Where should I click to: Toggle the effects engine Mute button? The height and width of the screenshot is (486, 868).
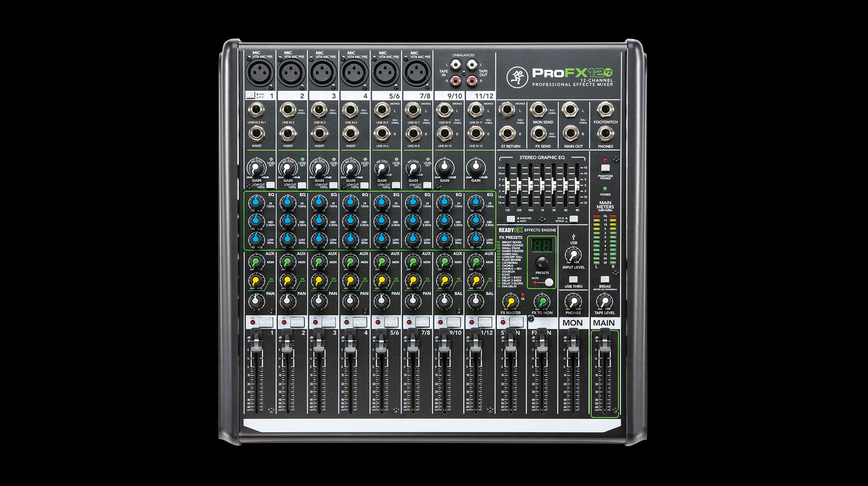(549, 282)
